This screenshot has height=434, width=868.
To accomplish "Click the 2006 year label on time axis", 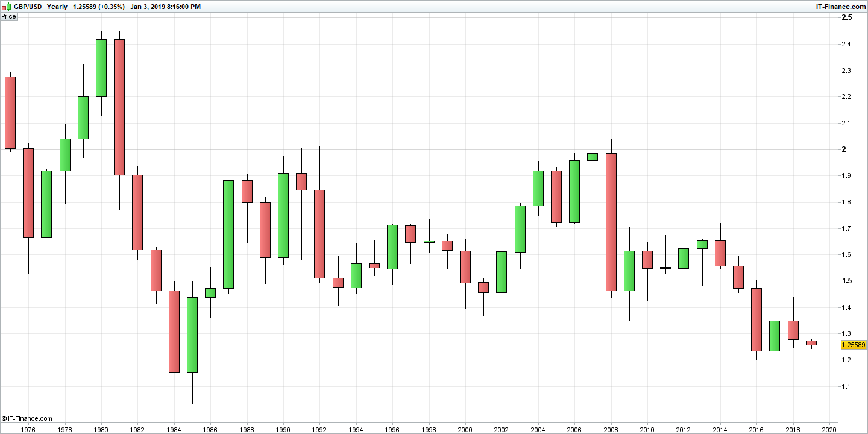I will coord(574,430).
